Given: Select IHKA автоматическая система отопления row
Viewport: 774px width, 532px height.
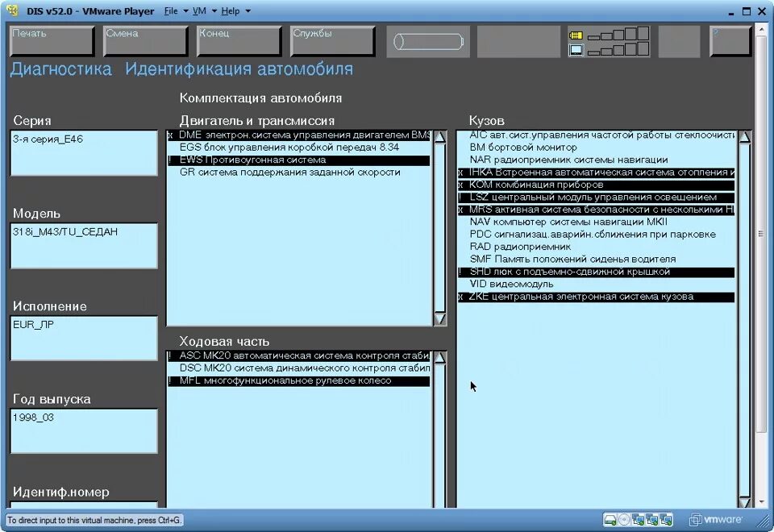Looking at the screenshot, I should [x=596, y=172].
